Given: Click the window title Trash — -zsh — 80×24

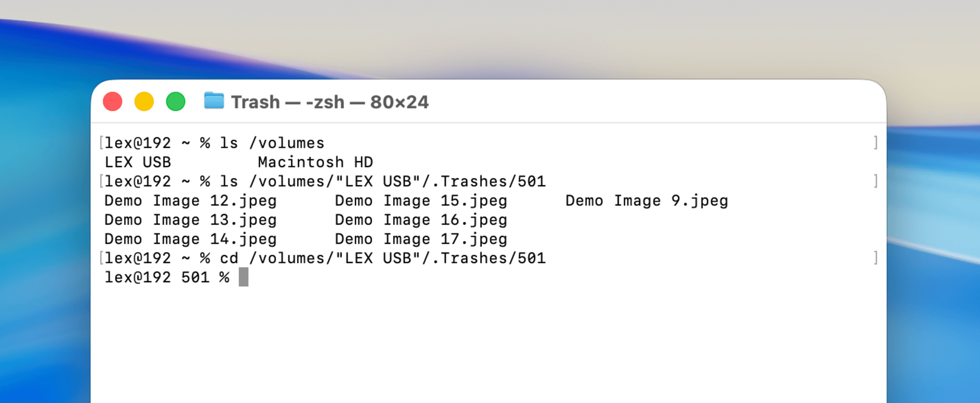Looking at the screenshot, I should click(330, 102).
